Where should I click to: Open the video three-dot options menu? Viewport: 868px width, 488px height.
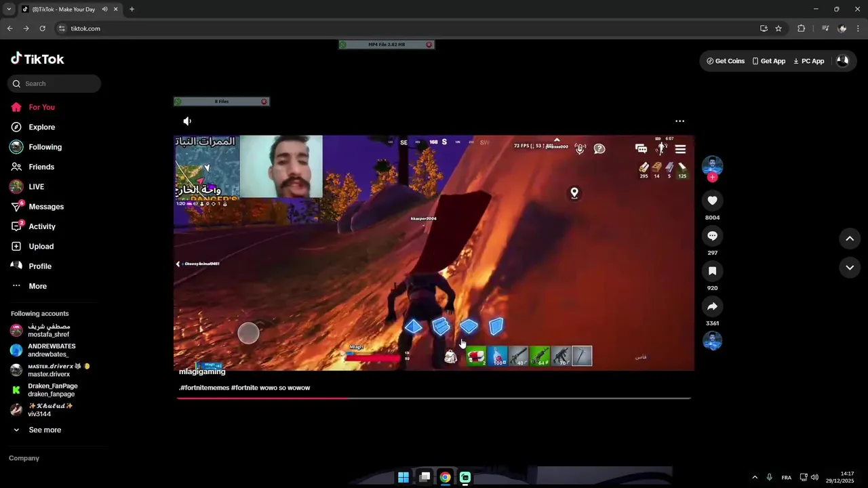(x=679, y=121)
